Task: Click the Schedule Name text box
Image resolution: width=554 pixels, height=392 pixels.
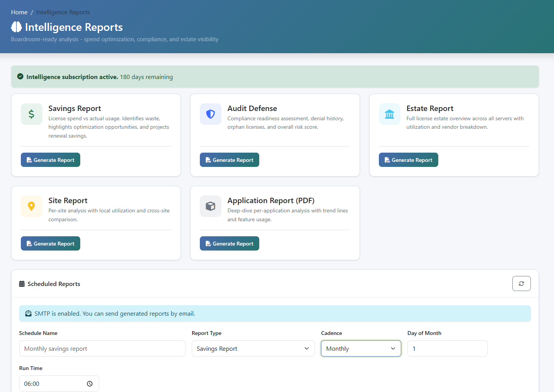Action: point(102,348)
